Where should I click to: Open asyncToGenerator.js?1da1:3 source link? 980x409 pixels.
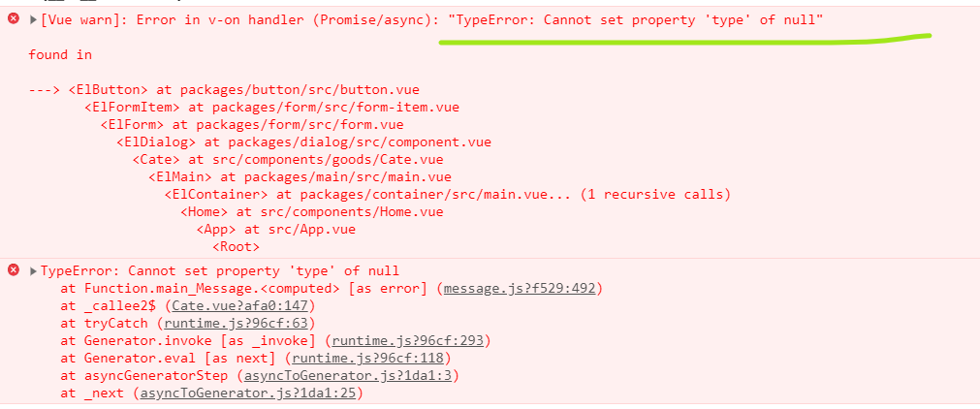pos(347,376)
